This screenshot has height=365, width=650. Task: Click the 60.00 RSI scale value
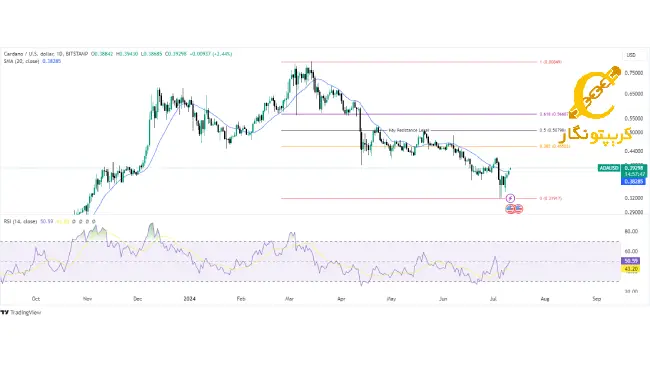point(631,251)
